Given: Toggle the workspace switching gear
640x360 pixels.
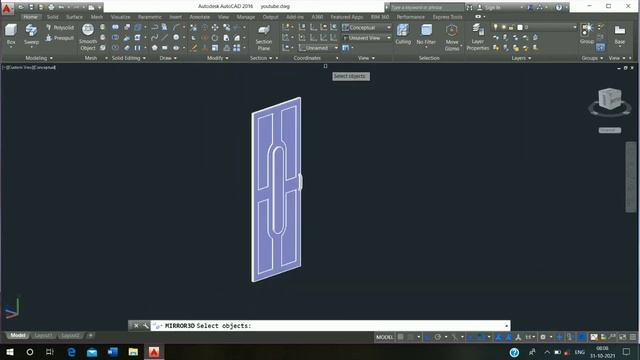Looking at the screenshot, I should click(x=543, y=337).
